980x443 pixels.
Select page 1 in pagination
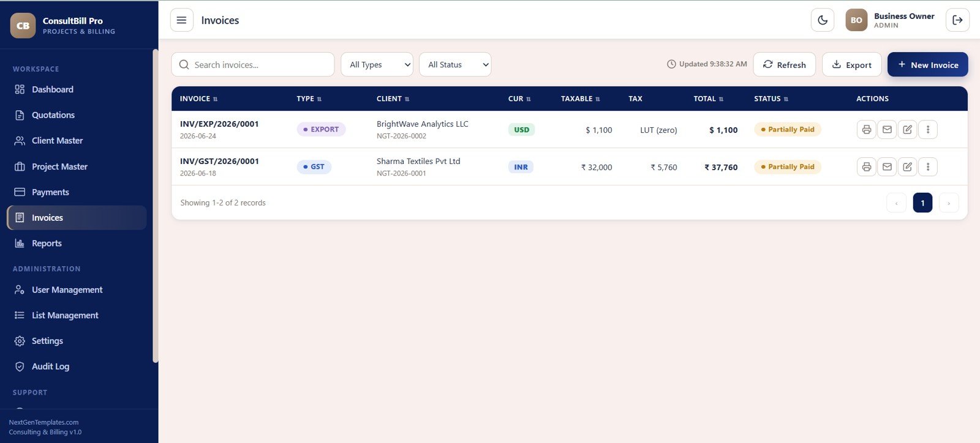click(922, 203)
